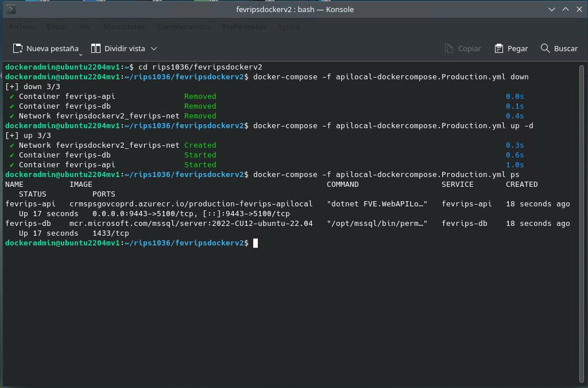Click the 'PORTS' column header
Image resolution: width=588 pixels, height=388 pixels.
[x=104, y=194]
